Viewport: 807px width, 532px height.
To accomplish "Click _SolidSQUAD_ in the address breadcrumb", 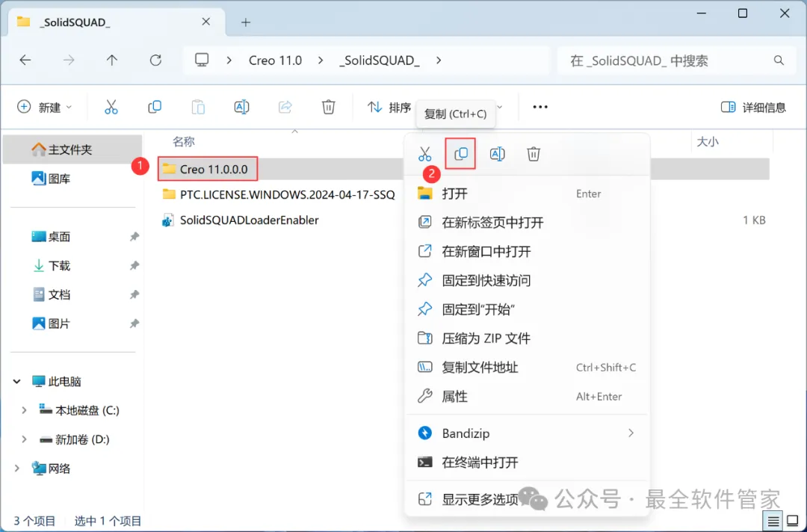I will (x=380, y=61).
